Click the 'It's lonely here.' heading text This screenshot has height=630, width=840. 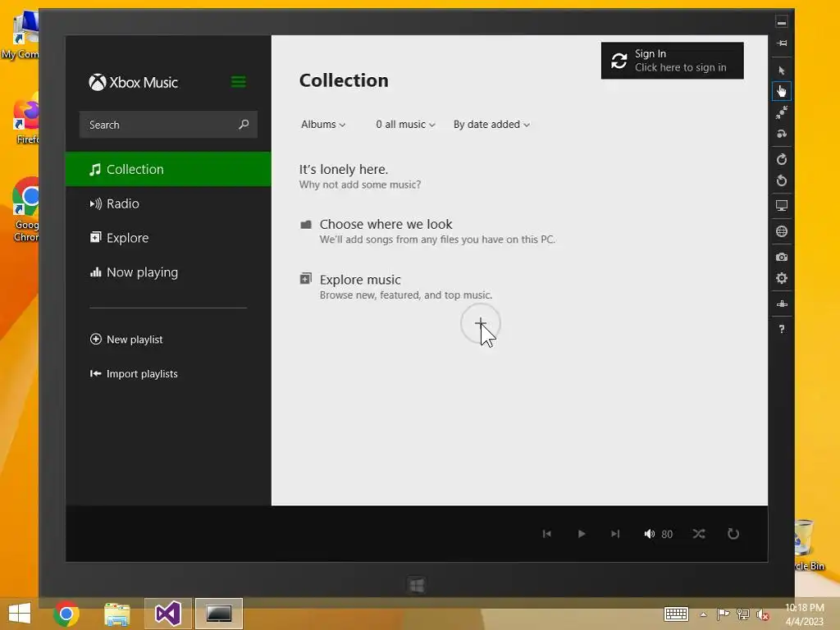pyautogui.click(x=344, y=169)
